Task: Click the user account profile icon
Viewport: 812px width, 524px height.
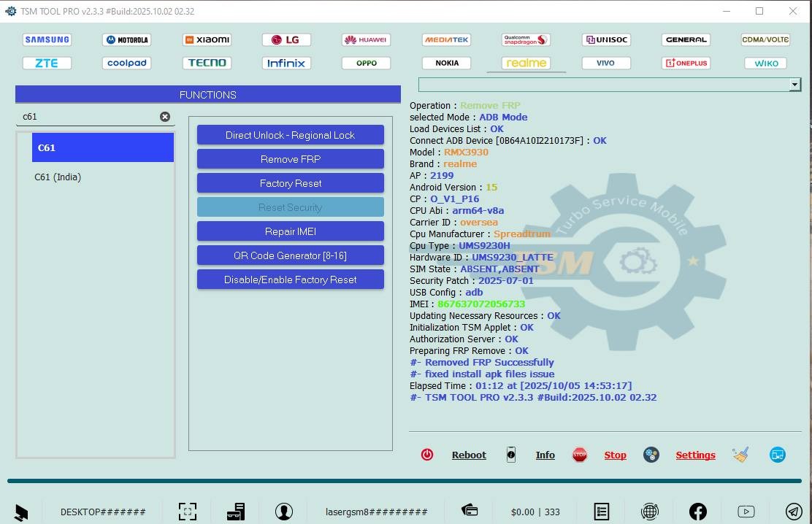Action: (x=284, y=512)
